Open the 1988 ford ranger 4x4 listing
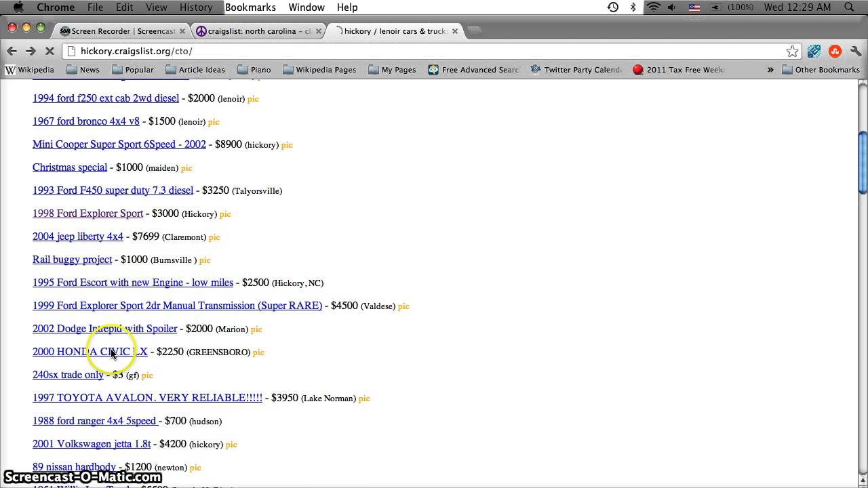Viewport: 868px width, 488px height. pos(95,421)
